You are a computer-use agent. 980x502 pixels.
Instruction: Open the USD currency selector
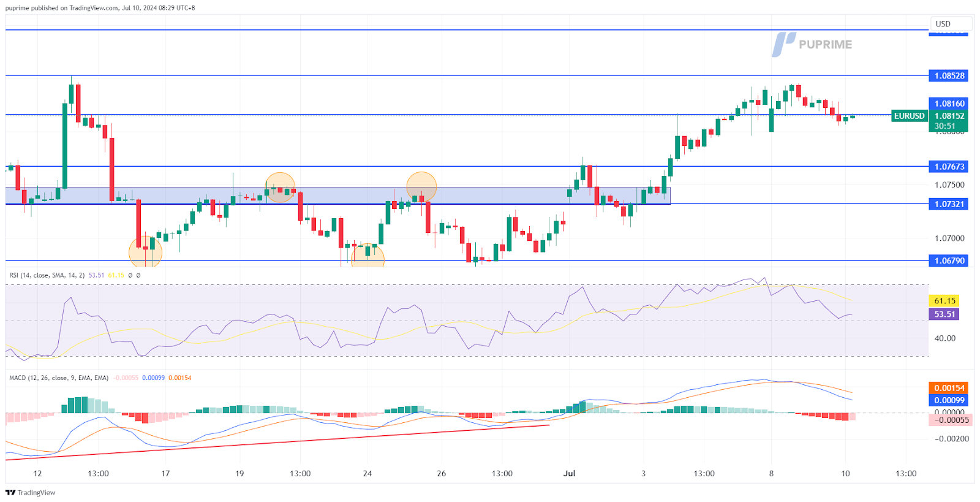(950, 24)
